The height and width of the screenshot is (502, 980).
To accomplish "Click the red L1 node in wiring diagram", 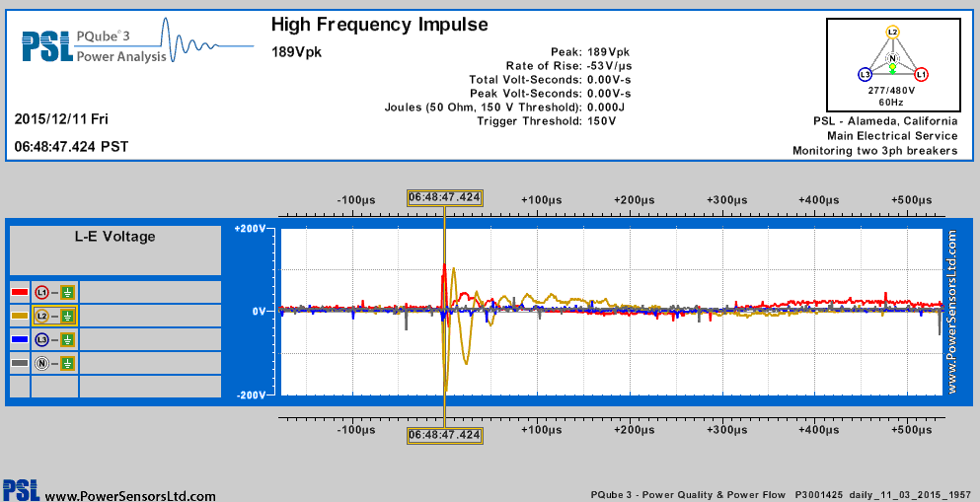I will coord(921,74).
